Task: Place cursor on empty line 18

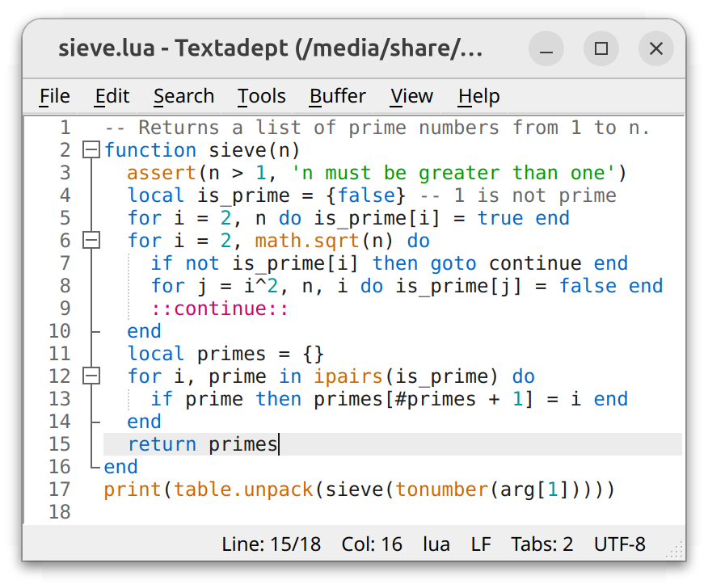Action: [392, 512]
